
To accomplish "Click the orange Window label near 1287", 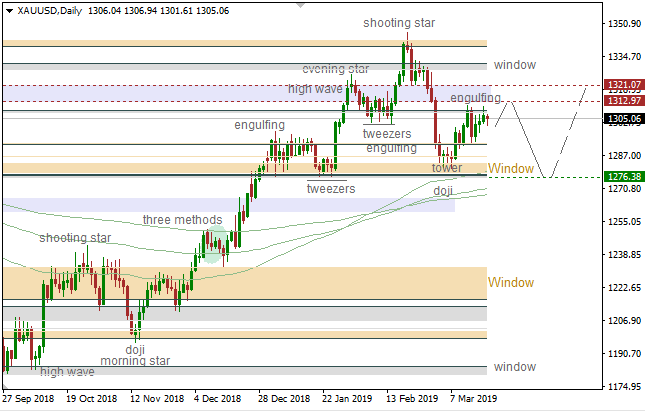I will pos(511,168).
